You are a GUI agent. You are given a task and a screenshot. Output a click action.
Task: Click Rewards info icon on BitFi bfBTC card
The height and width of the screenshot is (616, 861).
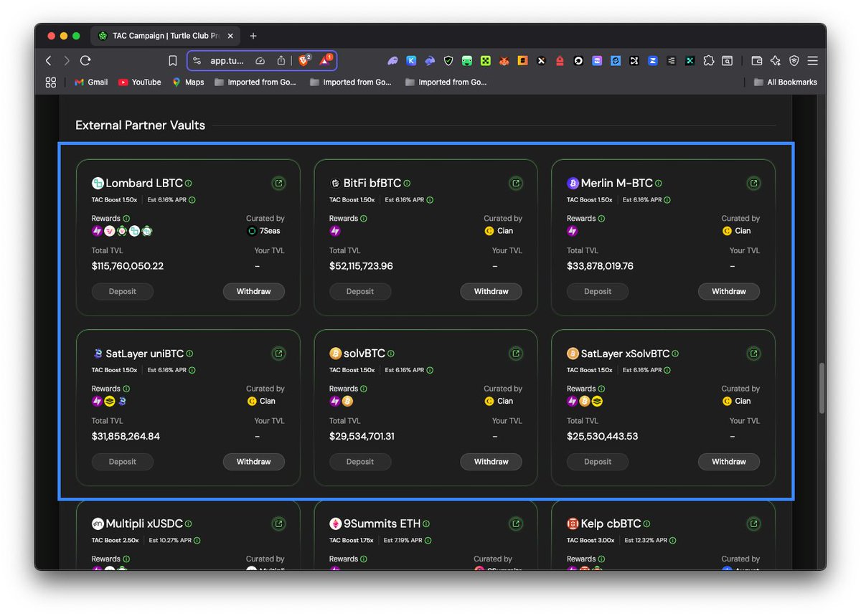[364, 219]
